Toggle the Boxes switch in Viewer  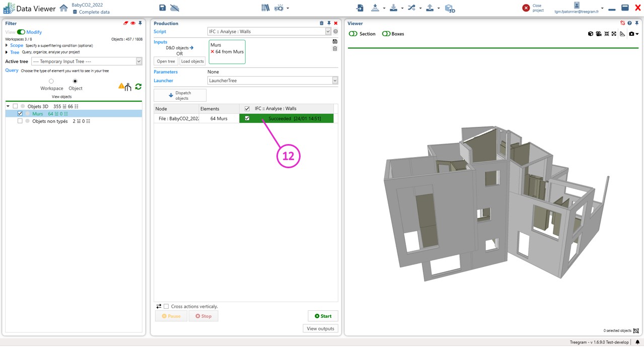click(x=386, y=34)
